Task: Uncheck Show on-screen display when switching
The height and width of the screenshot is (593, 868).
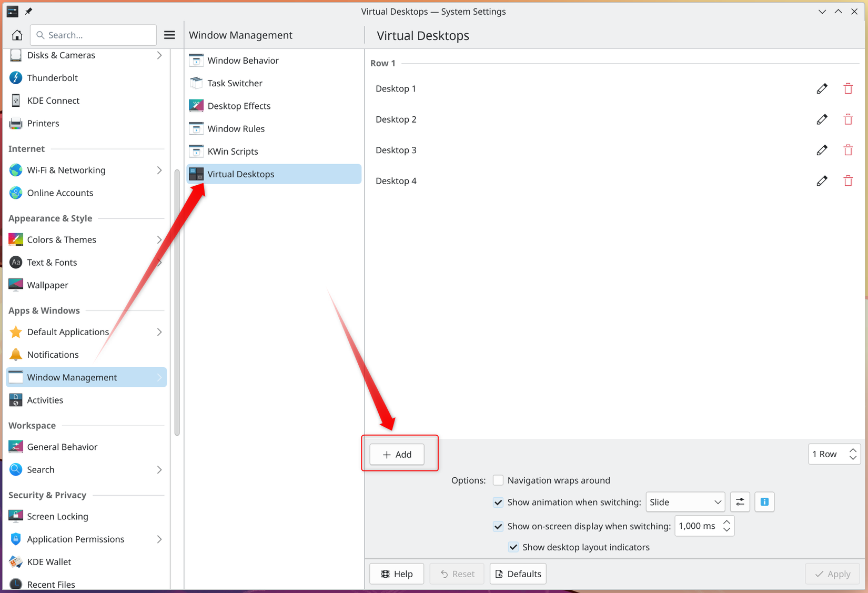Action: [x=498, y=526]
